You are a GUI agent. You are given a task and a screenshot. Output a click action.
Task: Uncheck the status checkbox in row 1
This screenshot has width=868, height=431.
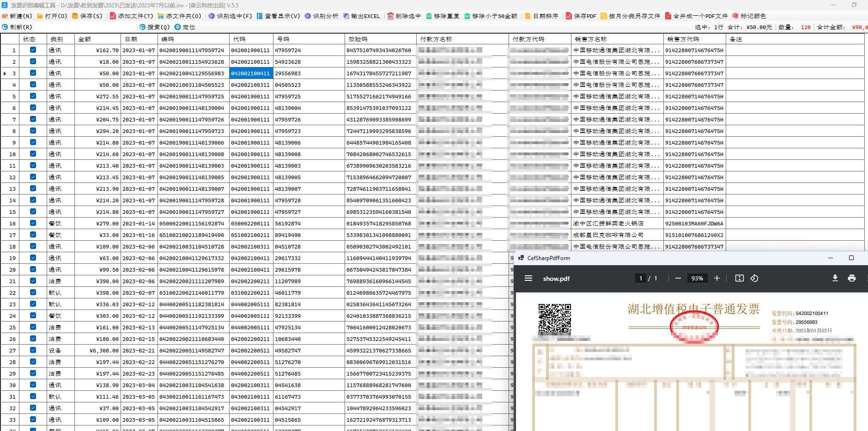click(x=33, y=50)
